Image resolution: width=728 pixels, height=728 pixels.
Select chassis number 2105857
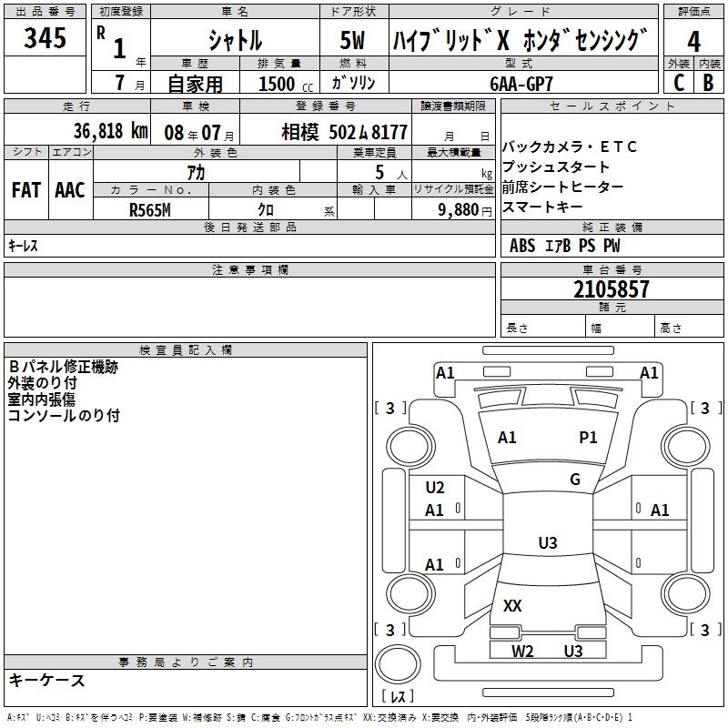tap(611, 288)
